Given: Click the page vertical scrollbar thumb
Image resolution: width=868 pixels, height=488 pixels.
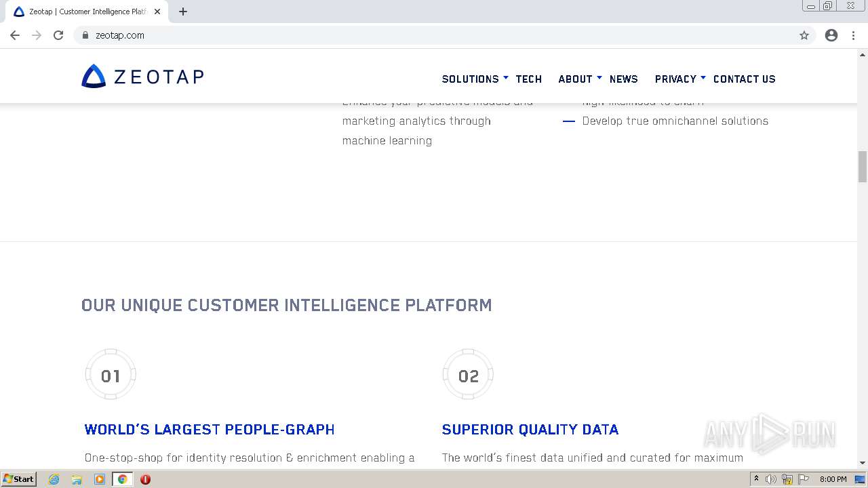Looking at the screenshot, I should pyautogui.click(x=863, y=167).
